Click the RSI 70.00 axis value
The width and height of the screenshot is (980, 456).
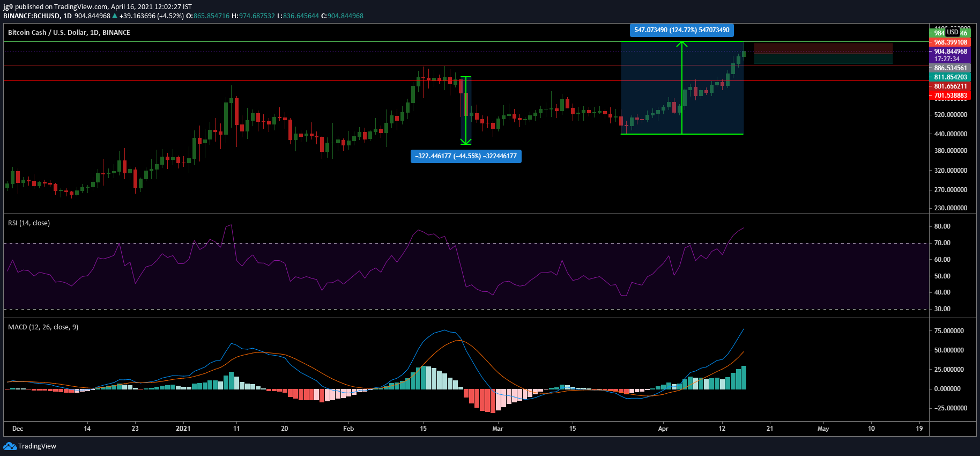coord(942,243)
